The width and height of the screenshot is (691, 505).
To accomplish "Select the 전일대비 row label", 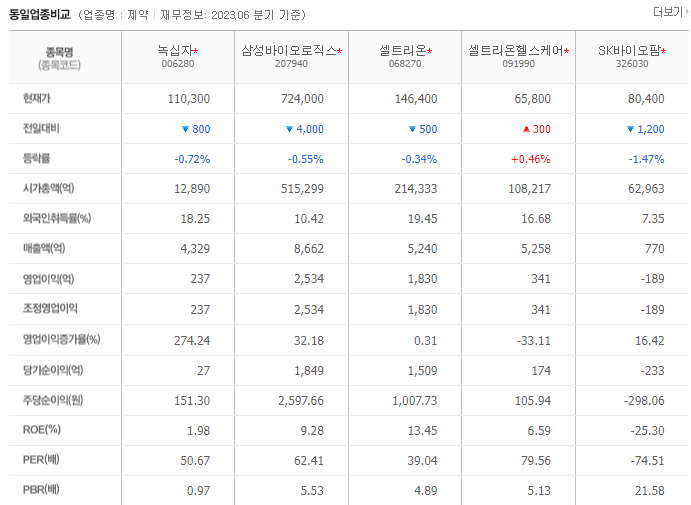I will (41, 128).
